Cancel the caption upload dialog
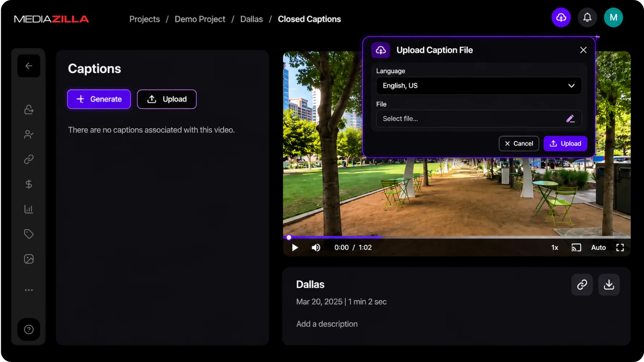Screen dimensions: 644x362 click(x=519, y=144)
